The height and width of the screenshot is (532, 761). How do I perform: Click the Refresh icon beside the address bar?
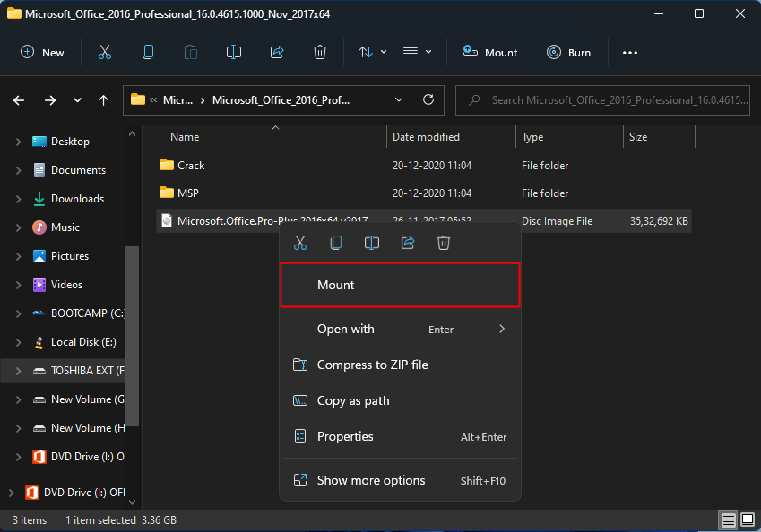point(428,100)
